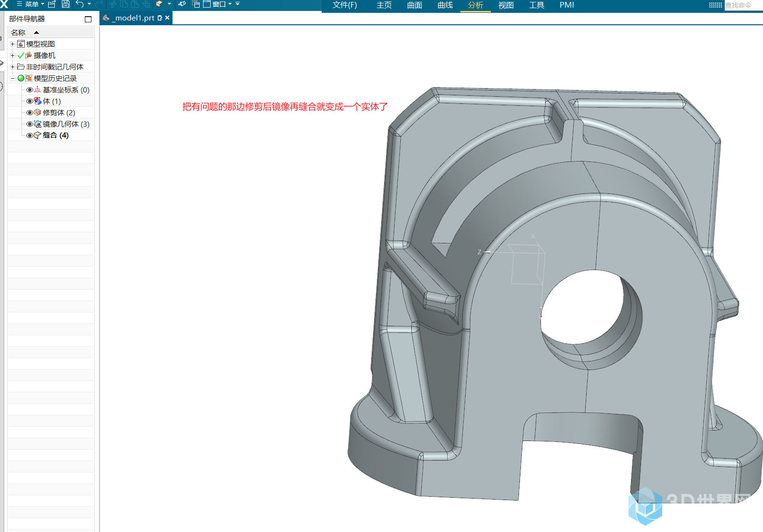Viewport: 763px width, 532px height.
Task: Toggle visibility eye of 基准坐标系 (0)
Action: point(30,90)
